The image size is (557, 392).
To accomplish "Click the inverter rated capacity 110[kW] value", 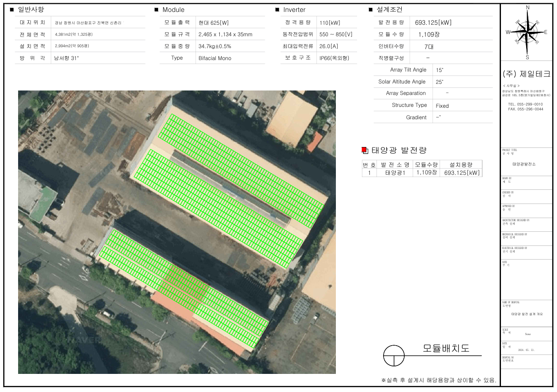I will [329, 23].
